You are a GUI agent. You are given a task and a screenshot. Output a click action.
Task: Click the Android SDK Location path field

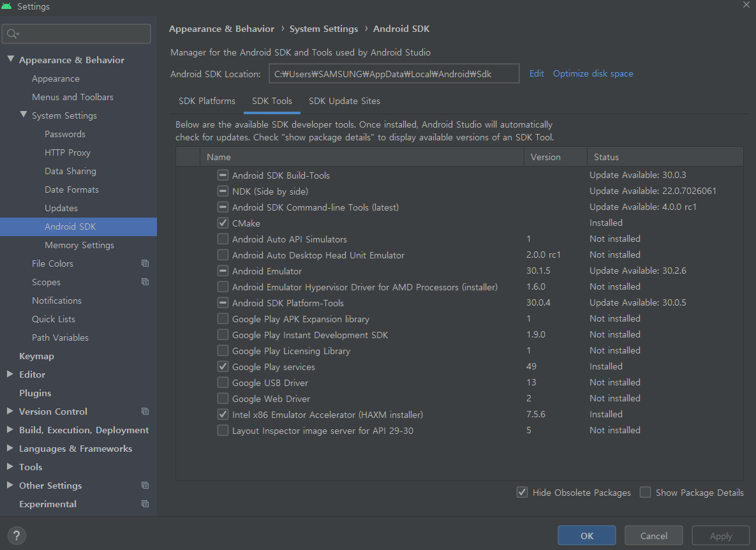(394, 74)
